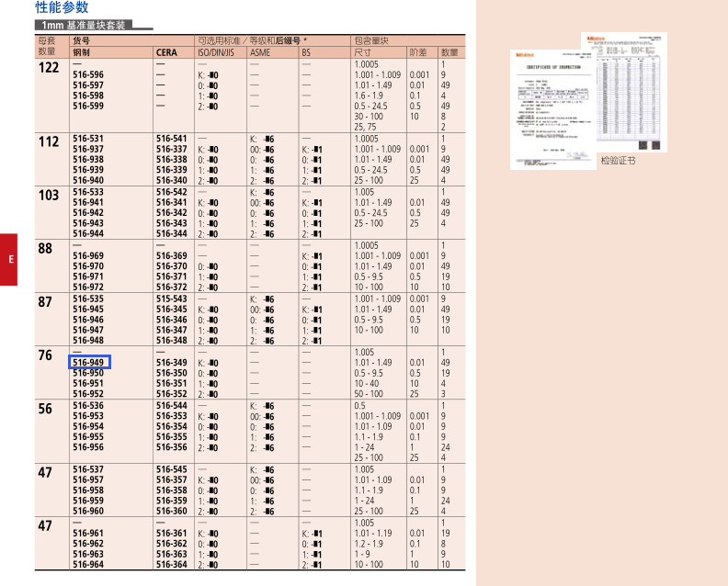Click CERA part number 516-340
The width and height of the screenshot is (728, 586).
(171, 180)
